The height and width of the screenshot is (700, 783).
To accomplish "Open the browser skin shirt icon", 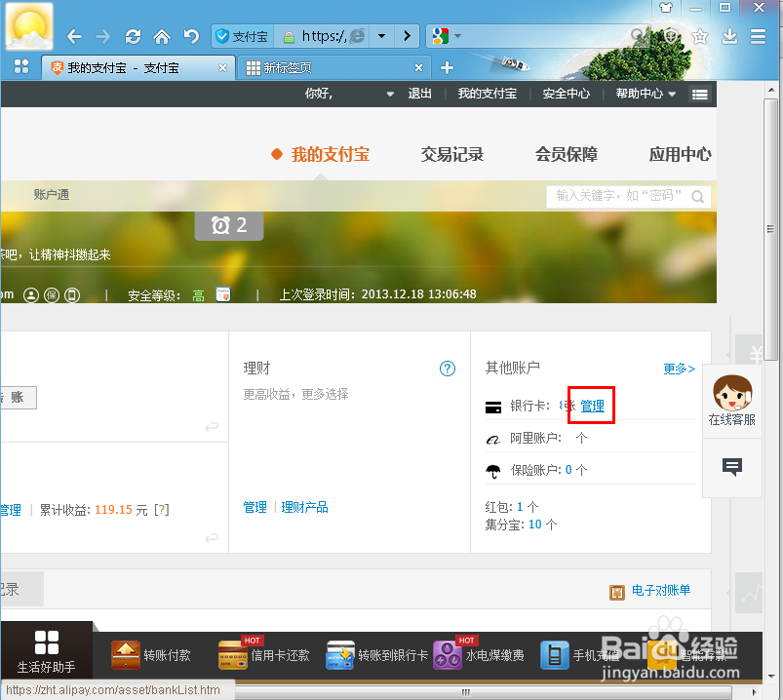I will coord(666,8).
